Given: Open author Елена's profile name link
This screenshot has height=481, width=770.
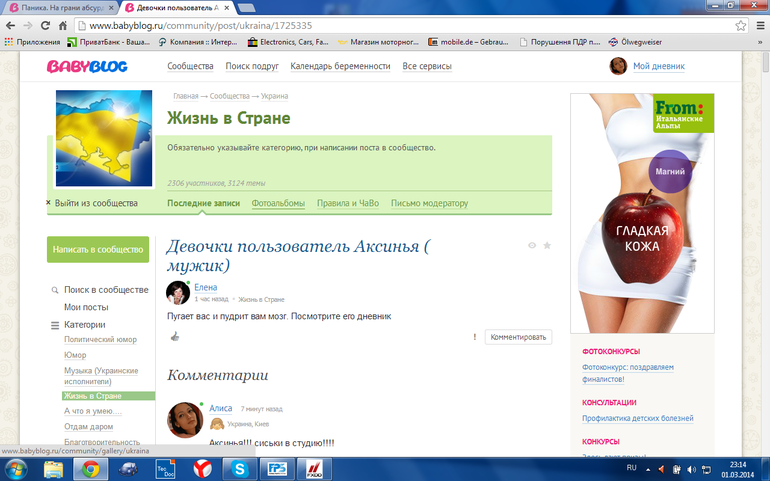Looking at the screenshot, I should click(205, 287).
